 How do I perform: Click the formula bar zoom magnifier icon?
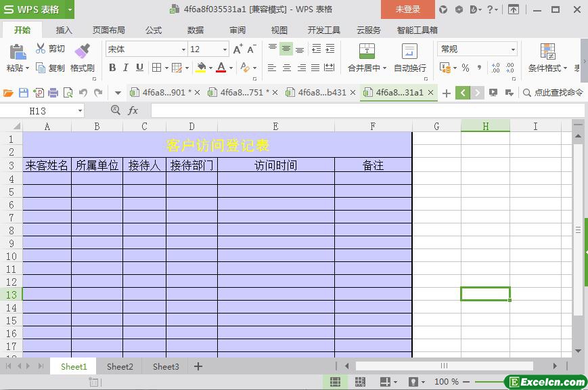[x=116, y=110]
